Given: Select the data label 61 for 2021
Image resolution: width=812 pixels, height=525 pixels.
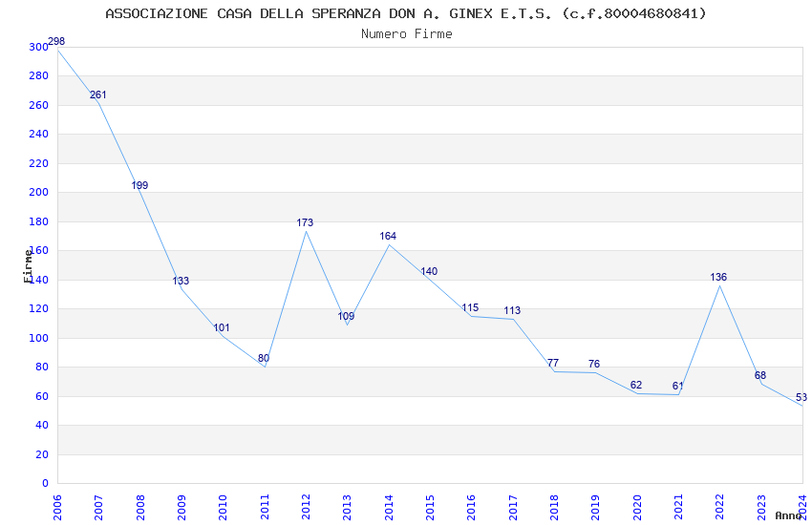Looking at the screenshot, I should coord(678,386).
